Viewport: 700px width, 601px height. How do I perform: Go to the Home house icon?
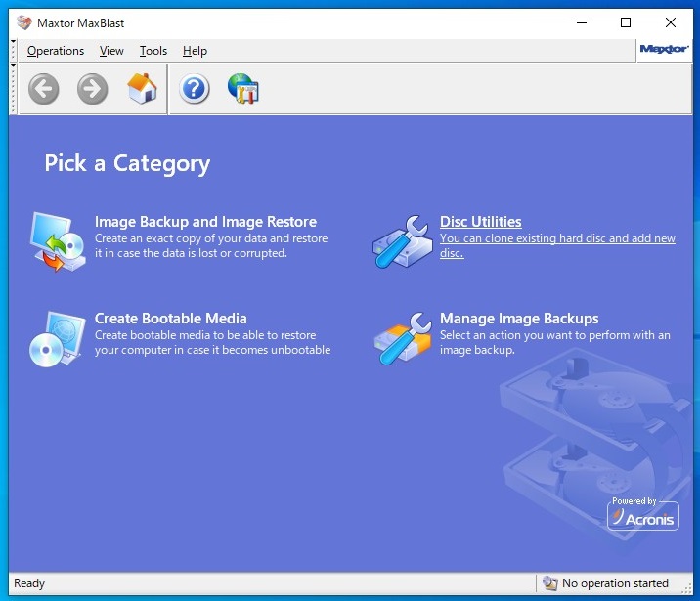[x=143, y=88]
